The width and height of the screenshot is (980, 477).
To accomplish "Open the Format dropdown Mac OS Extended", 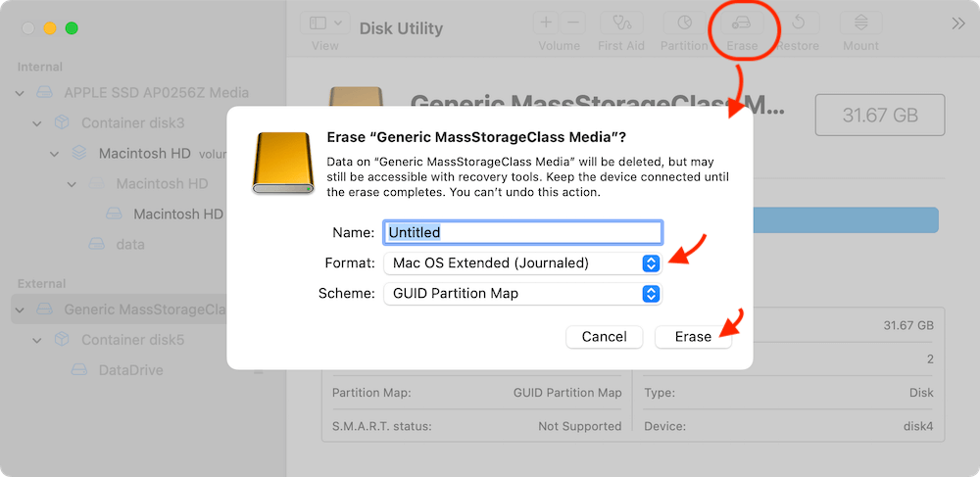I will point(522,263).
